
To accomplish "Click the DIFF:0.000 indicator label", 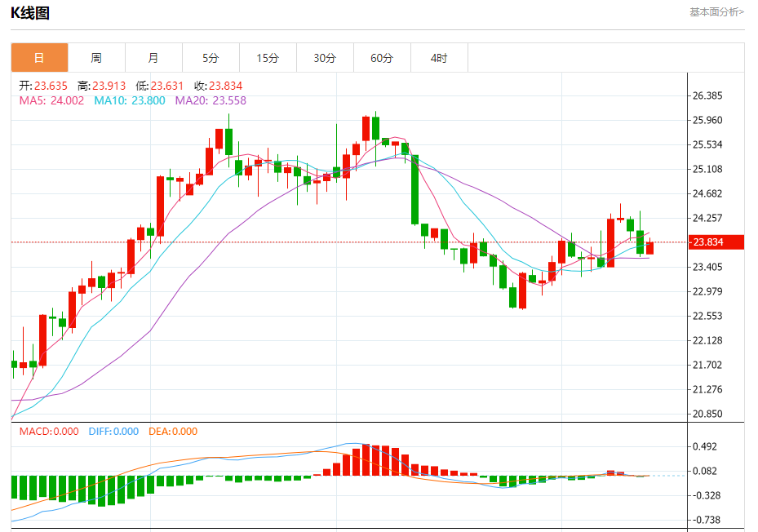I will tap(113, 432).
